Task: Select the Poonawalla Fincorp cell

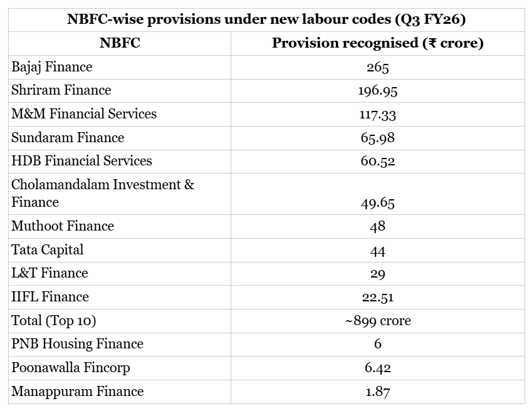Action: click(71, 368)
